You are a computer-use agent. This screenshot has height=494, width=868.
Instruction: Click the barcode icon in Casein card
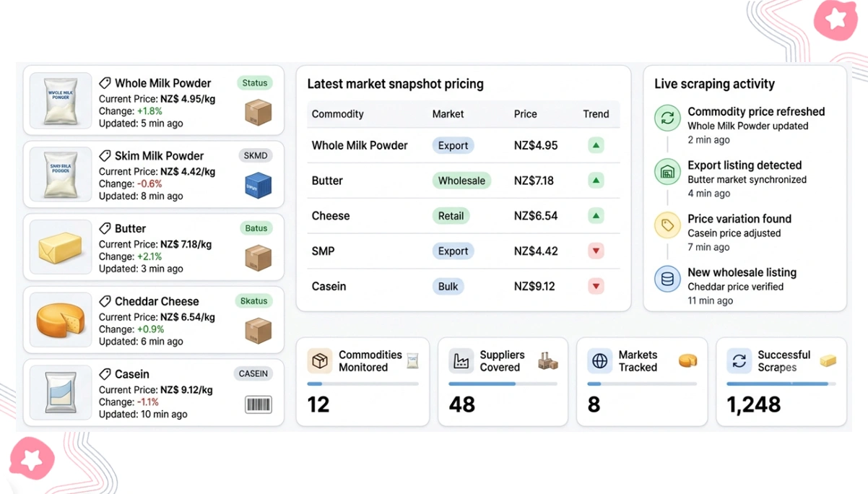pyautogui.click(x=258, y=404)
